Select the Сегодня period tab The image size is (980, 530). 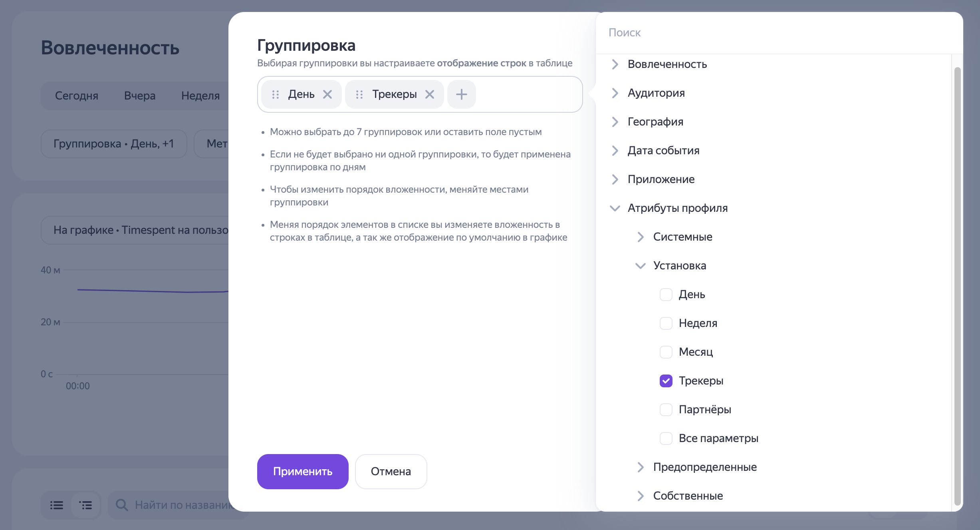click(77, 96)
